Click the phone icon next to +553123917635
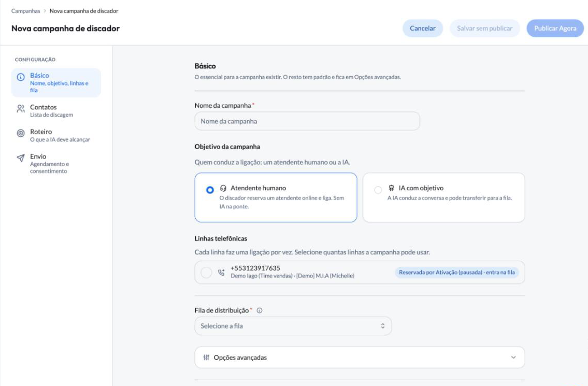 [x=221, y=273]
